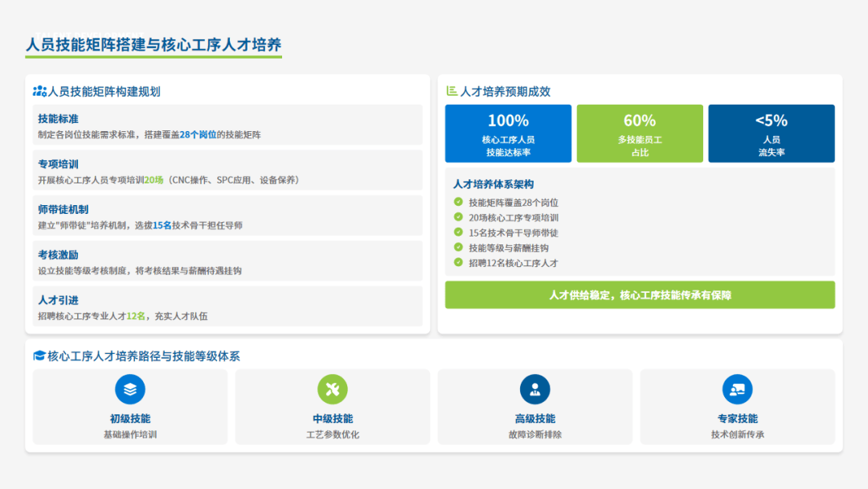Click the green highlighted 12名 text
Screen dimensions: 868x489
tap(136, 317)
